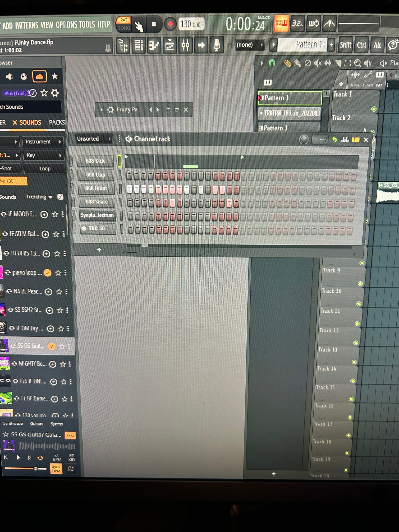399x532 pixels.
Task: Open the PATTERNS menu
Action: coord(27,25)
